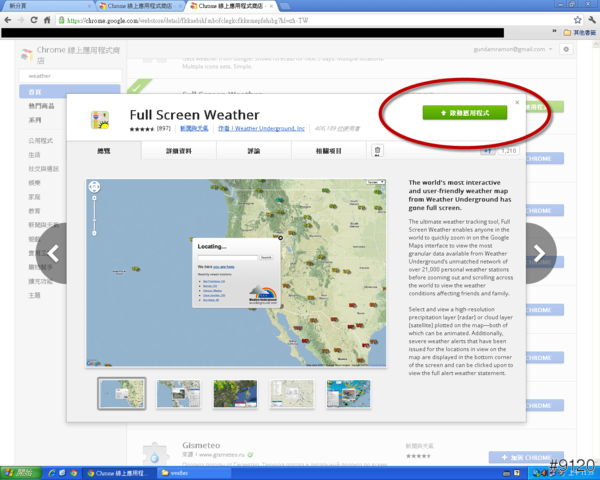Screen dimensions: 600x480
Task: Open the Windows Start button
Action: click(x=22, y=471)
